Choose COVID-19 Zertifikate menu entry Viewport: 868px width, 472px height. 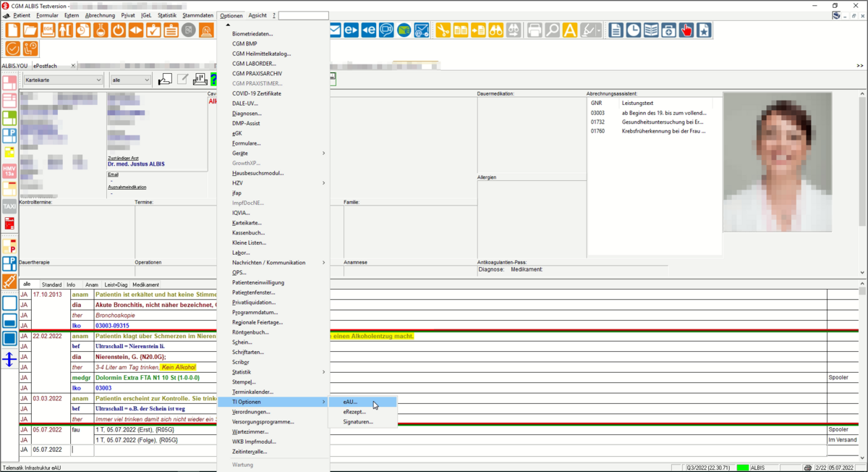pyautogui.click(x=273, y=93)
